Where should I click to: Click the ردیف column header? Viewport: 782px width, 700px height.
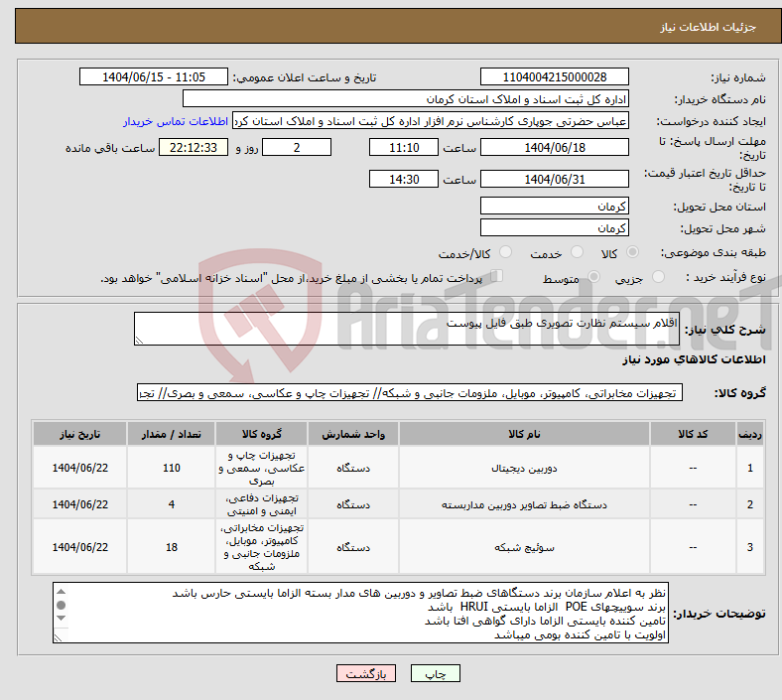pos(750,434)
